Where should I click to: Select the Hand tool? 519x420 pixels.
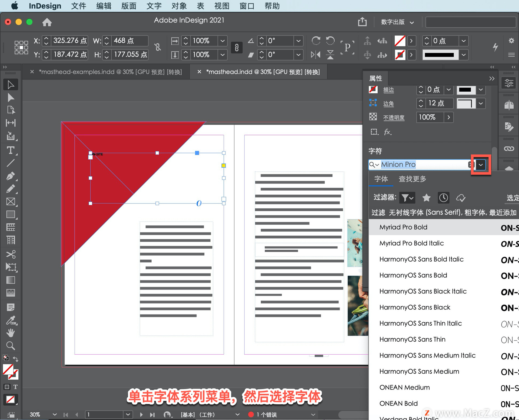click(x=11, y=333)
